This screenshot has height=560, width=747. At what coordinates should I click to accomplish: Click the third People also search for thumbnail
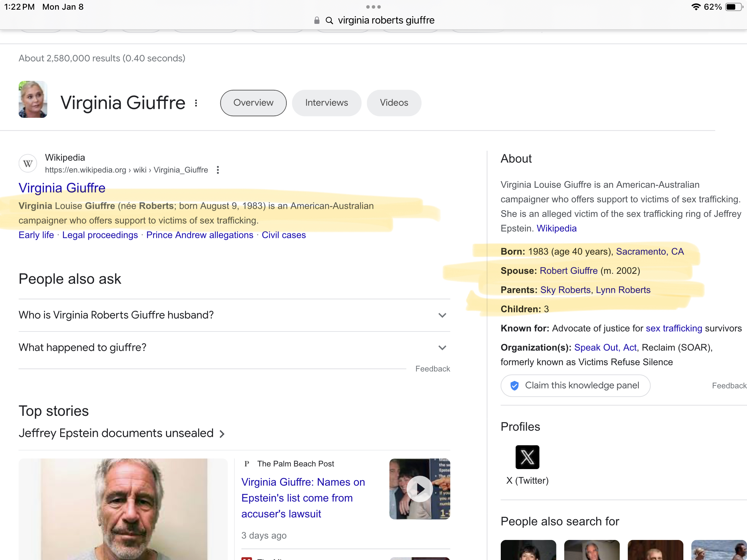pos(655,550)
